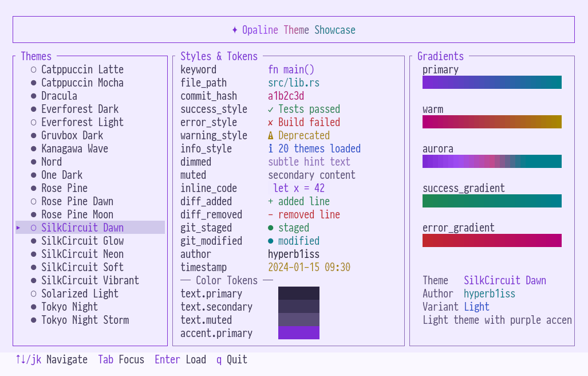
Task: Click the src/lib.rs file path sample
Action: pyautogui.click(x=294, y=83)
